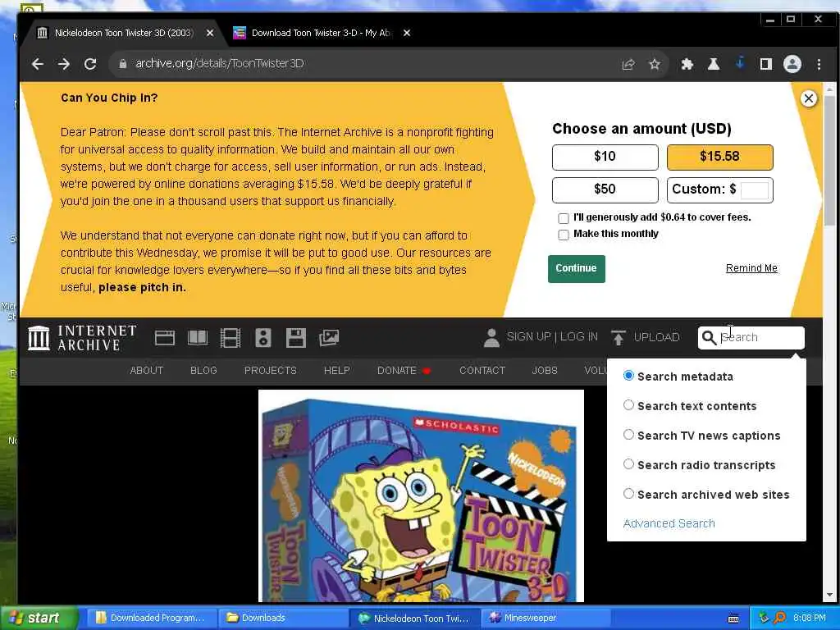Select the $15.58 donation amount
840x630 pixels.
(x=719, y=157)
